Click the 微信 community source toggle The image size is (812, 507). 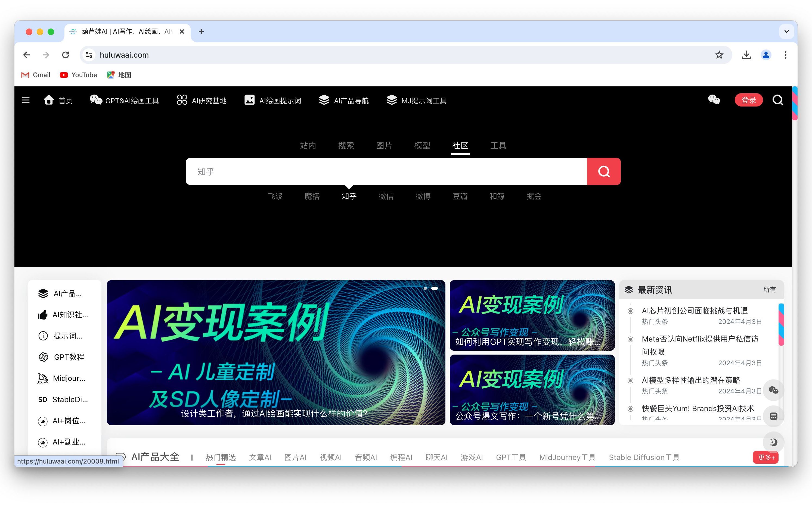(386, 196)
